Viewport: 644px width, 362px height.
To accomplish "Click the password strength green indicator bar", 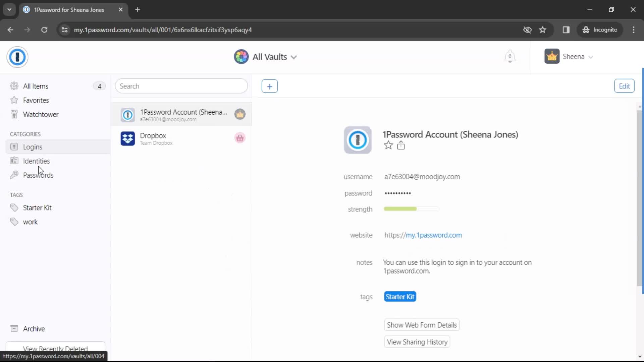I will coord(399,209).
